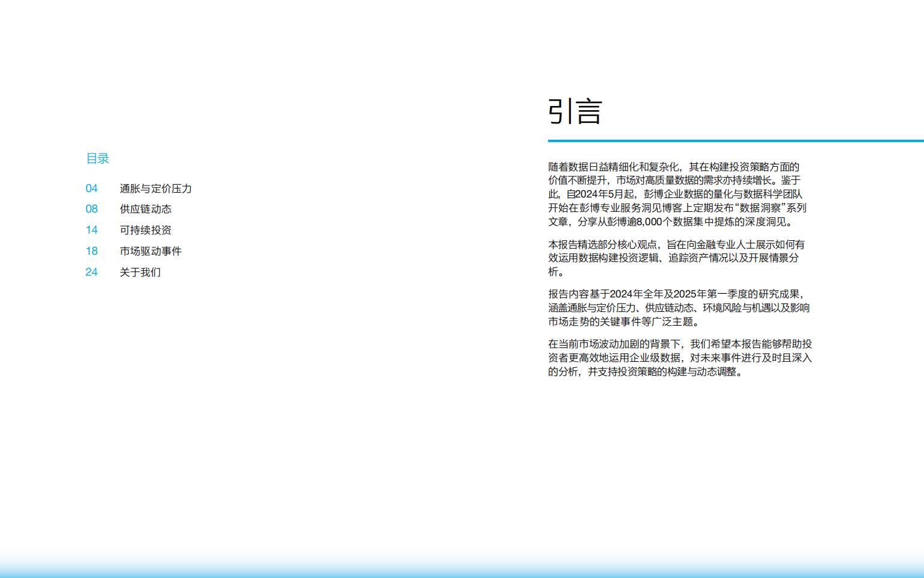Click the paragraph starting 在当前市场波动加剧
The width and height of the screenshot is (924, 578).
pyautogui.click(x=680, y=358)
